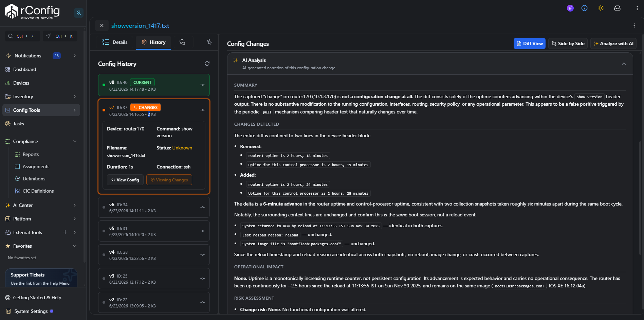Switch to the Details tab
The image size is (644, 320).
coord(115,42)
